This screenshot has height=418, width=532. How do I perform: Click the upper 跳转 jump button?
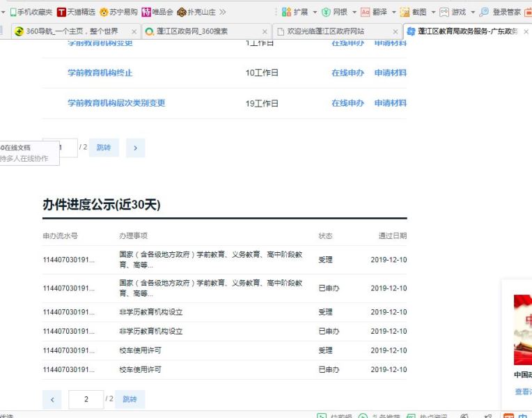pyautogui.click(x=104, y=148)
